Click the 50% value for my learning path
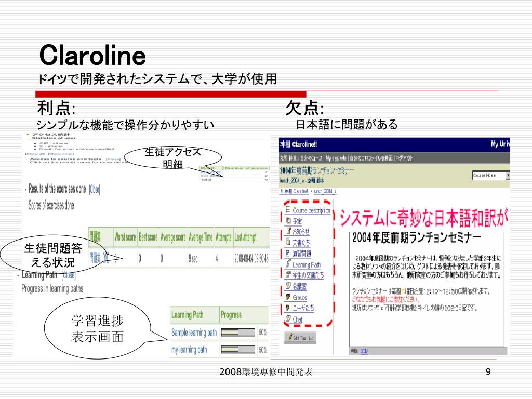 pyautogui.click(x=262, y=350)
